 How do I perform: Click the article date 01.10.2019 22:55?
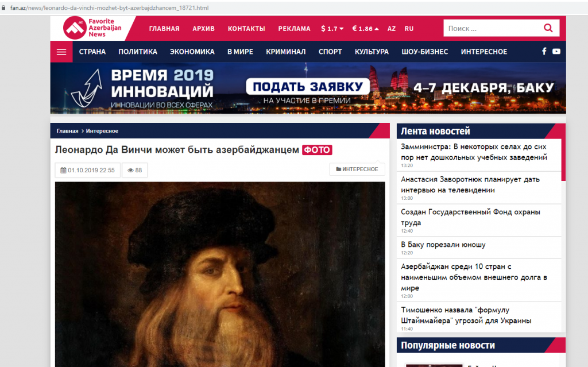click(x=88, y=170)
